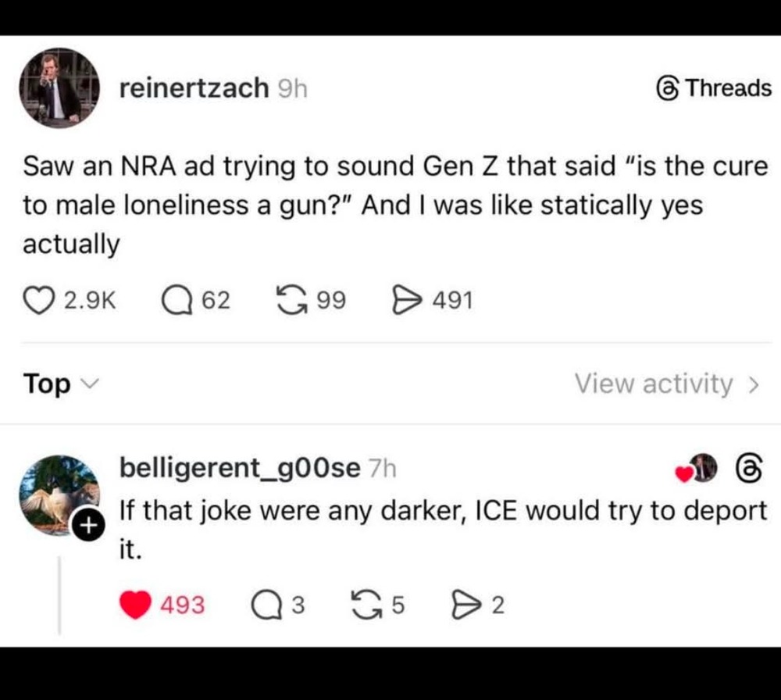Repost belligerent_g00se's reply
Screen dimensions: 781x700
[365, 604]
